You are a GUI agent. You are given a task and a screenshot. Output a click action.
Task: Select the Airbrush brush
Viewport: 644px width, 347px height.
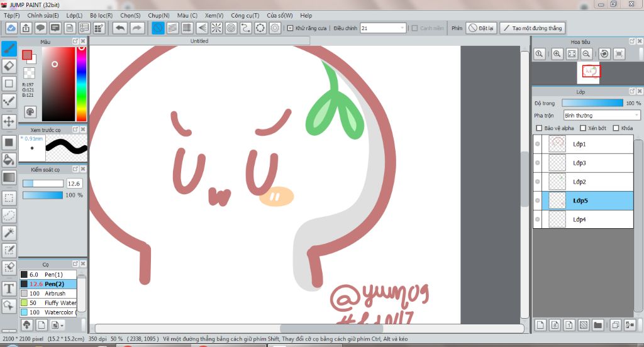pyautogui.click(x=48, y=293)
